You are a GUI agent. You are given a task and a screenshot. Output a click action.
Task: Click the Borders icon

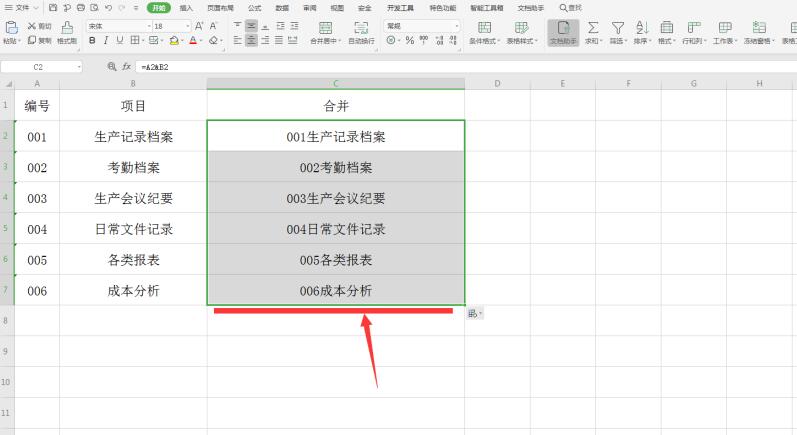[x=135, y=40]
